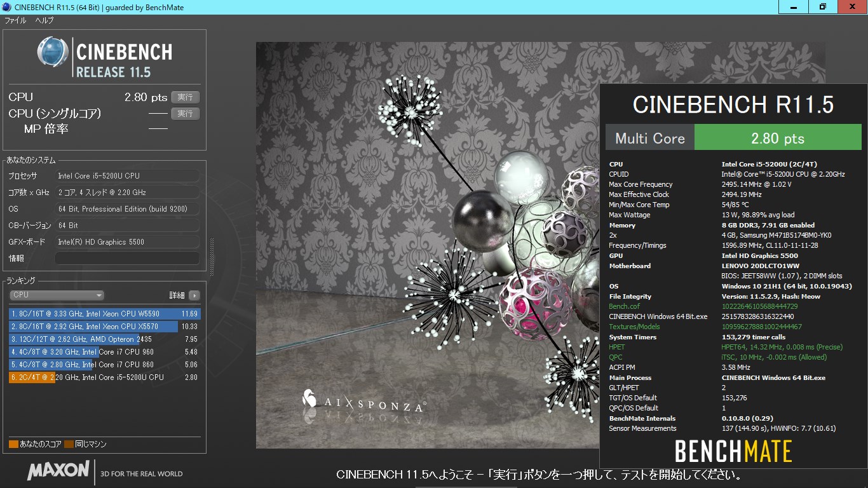Click the Textures/Models hash value
This screenshot has width=868, height=488.
[761, 327]
